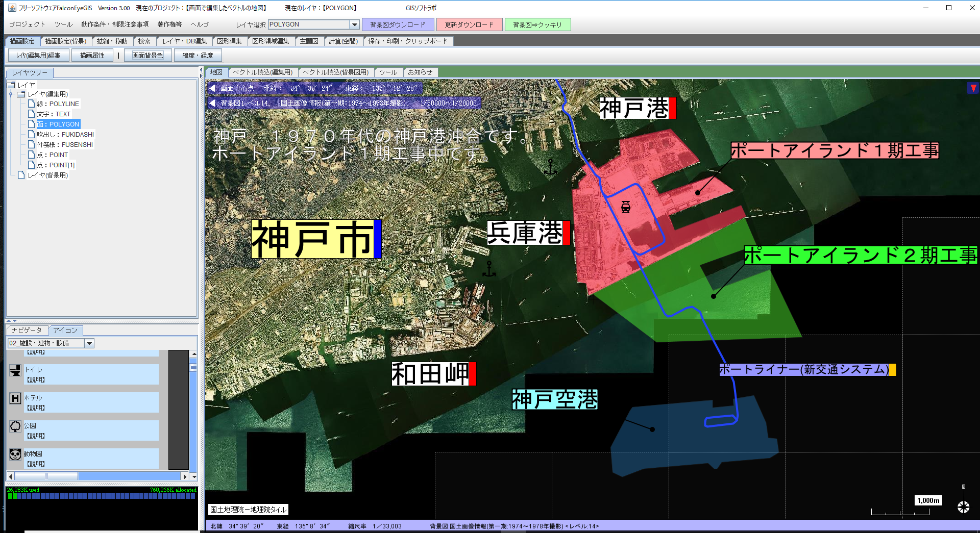Switch to the 図形編集 tab

[x=230, y=41]
